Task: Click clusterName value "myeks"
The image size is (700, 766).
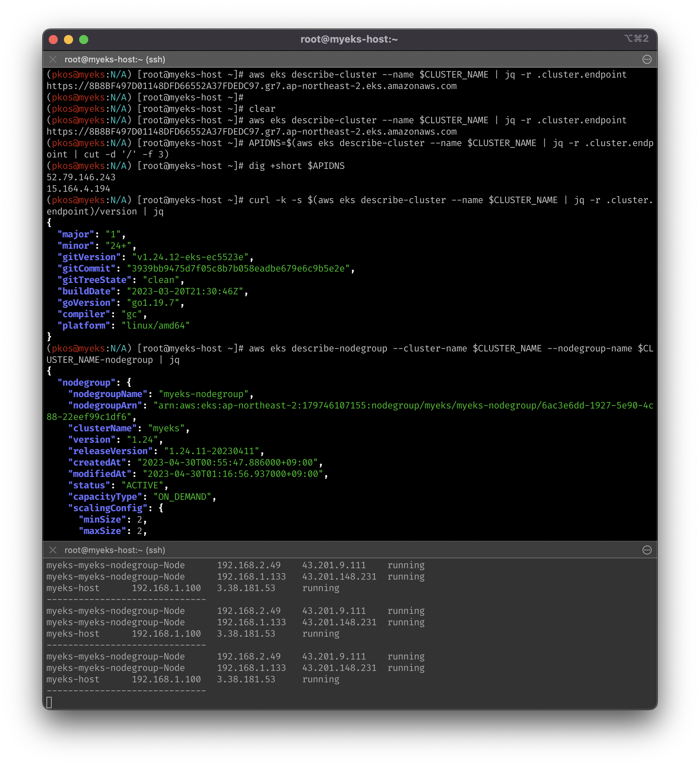Action: click(x=166, y=428)
